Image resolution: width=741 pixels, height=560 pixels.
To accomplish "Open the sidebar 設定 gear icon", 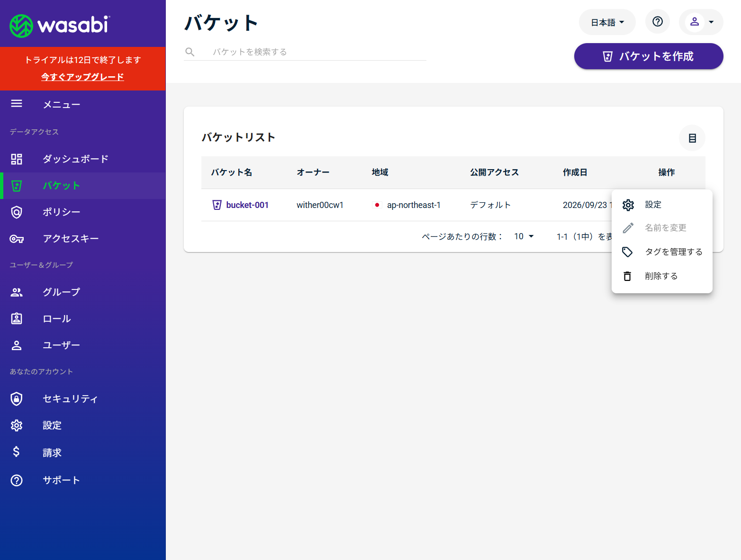I will (17, 425).
